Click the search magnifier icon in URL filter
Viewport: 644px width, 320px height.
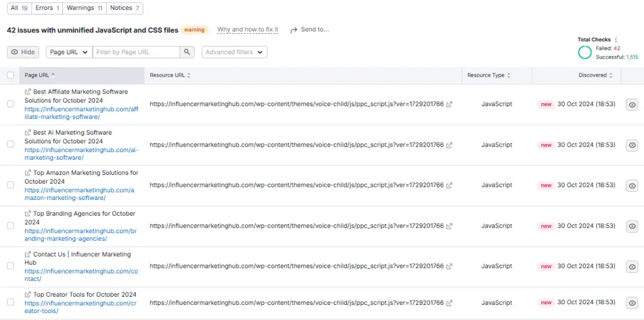tap(187, 52)
